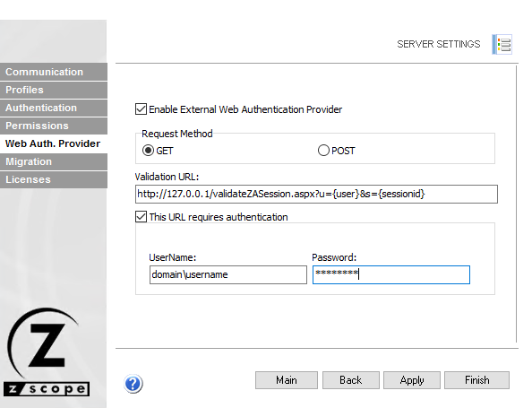
Task: Click the blue help question mark icon
Action: [133, 384]
